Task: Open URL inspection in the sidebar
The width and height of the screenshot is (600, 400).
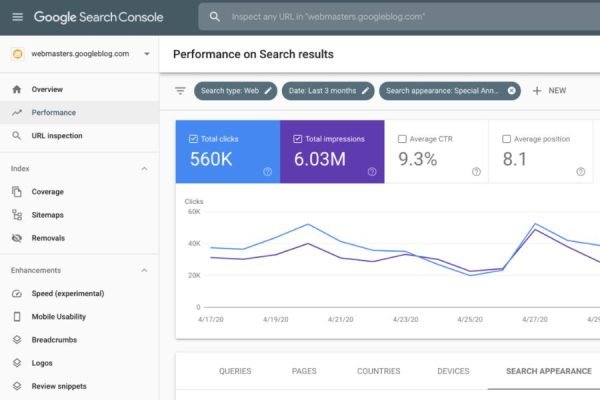Action: click(x=57, y=136)
